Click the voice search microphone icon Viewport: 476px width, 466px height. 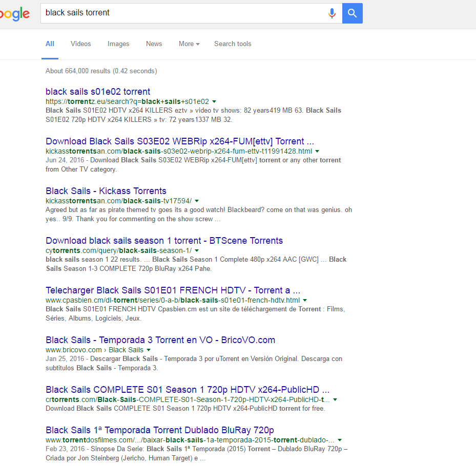coord(332,13)
